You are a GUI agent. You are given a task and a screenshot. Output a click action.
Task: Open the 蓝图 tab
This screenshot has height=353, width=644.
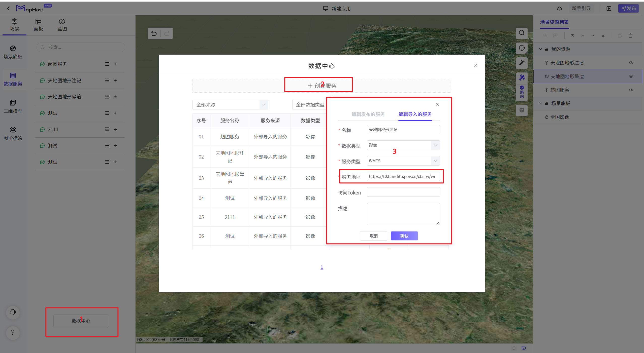[x=62, y=25]
